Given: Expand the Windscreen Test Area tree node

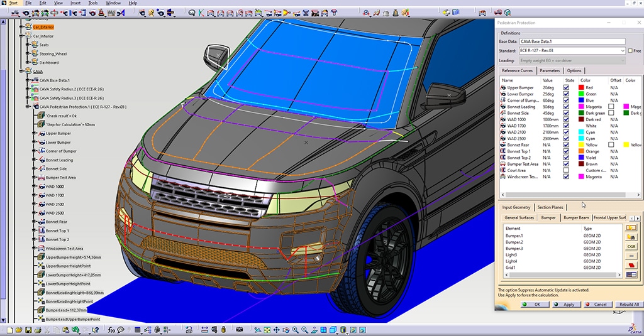Looking at the screenshot, I should (x=34, y=248).
